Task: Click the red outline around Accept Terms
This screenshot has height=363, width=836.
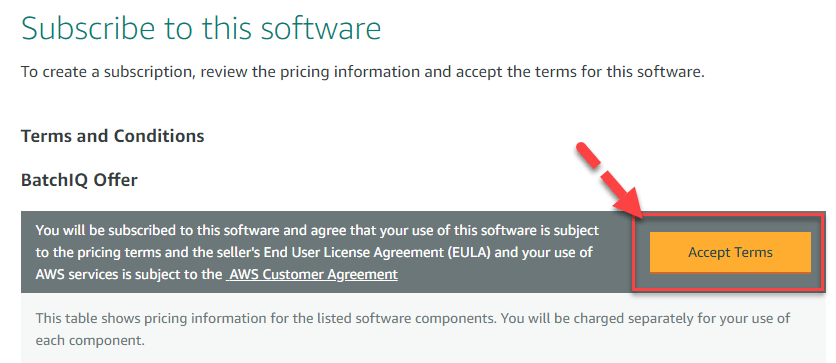Action: point(729,253)
